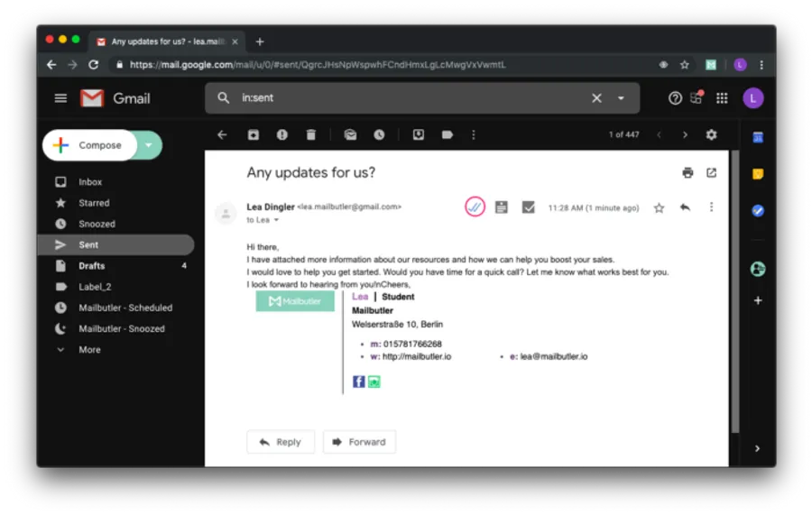Image resolution: width=812 pixels, height=515 pixels.
Task: Open the Inbox folder
Action: (x=90, y=182)
